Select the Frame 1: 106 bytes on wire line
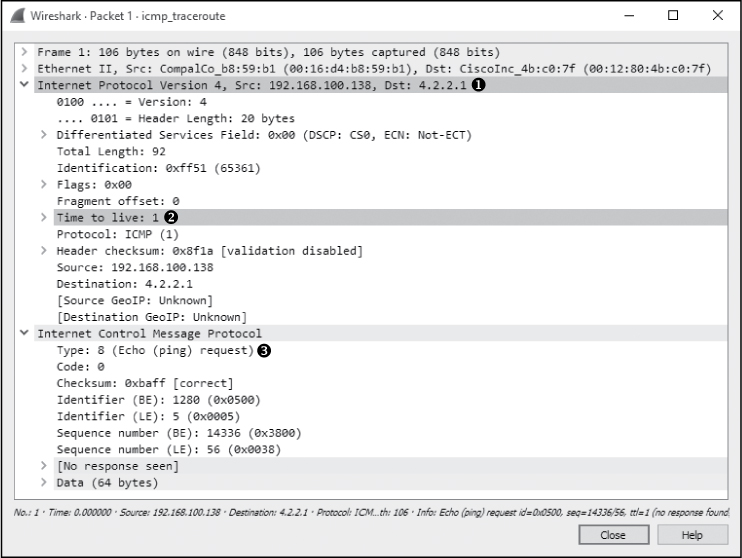 pos(380,52)
